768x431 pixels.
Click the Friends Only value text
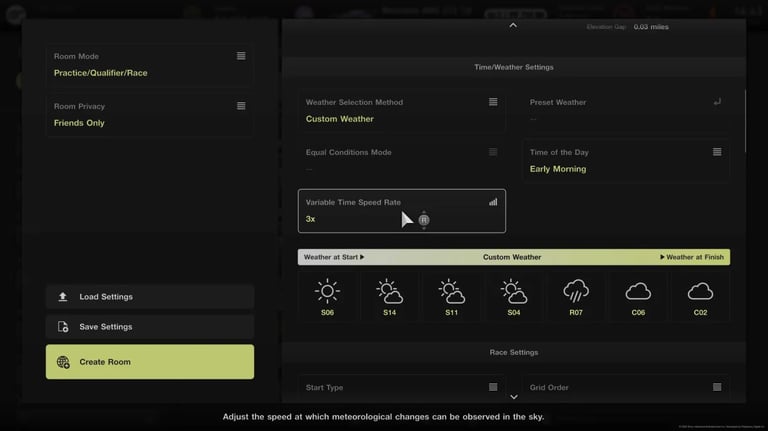(x=79, y=123)
